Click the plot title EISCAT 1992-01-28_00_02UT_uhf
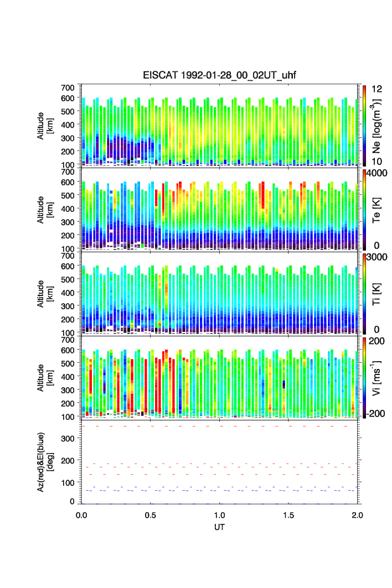The height and width of the screenshot is (588, 392). pyautogui.click(x=219, y=75)
